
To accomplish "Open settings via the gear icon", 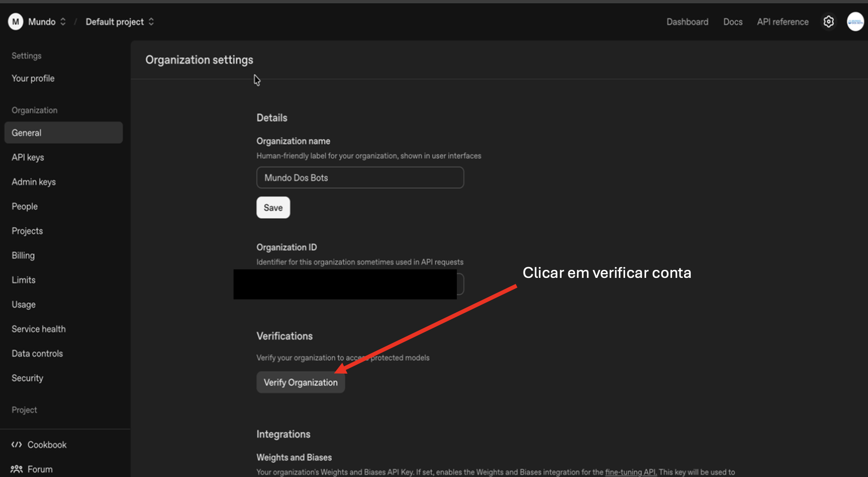I will (x=828, y=21).
